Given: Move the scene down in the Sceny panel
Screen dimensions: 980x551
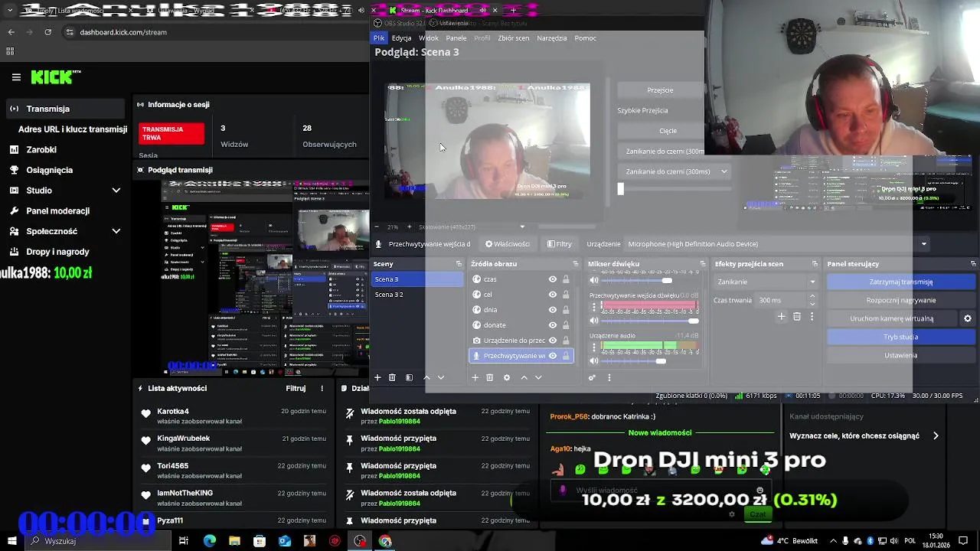Looking at the screenshot, I should 440,377.
